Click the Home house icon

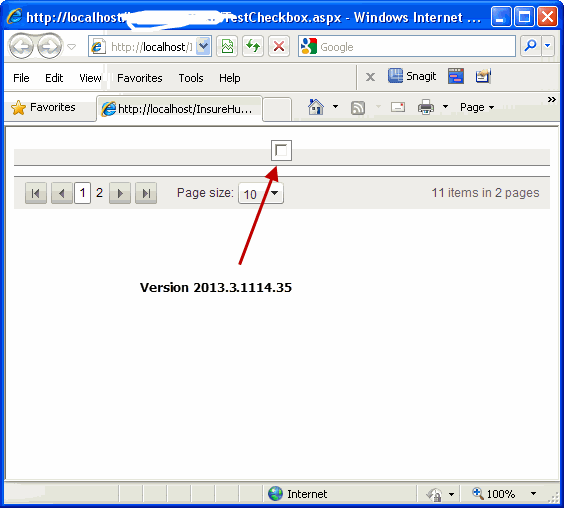315,107
